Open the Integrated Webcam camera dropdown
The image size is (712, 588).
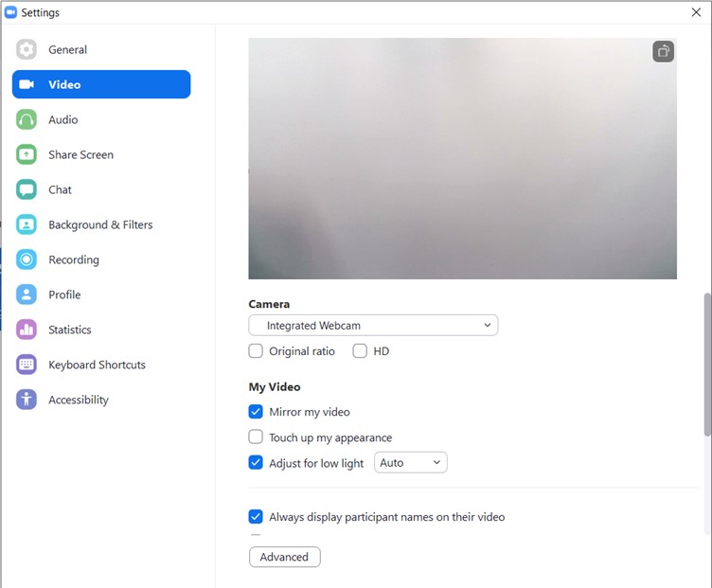pos(373,326)
